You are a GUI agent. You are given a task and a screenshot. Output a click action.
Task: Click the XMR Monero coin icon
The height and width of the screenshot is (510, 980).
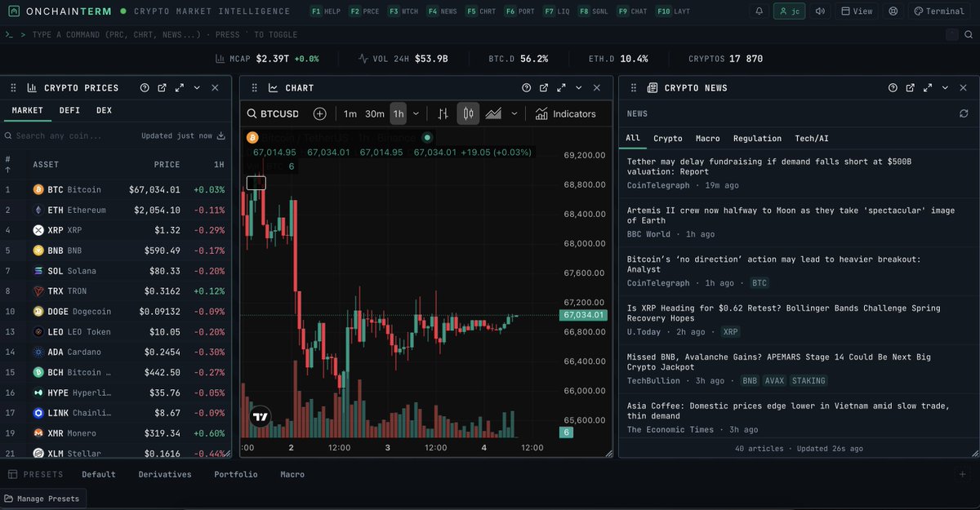point(38,433)
